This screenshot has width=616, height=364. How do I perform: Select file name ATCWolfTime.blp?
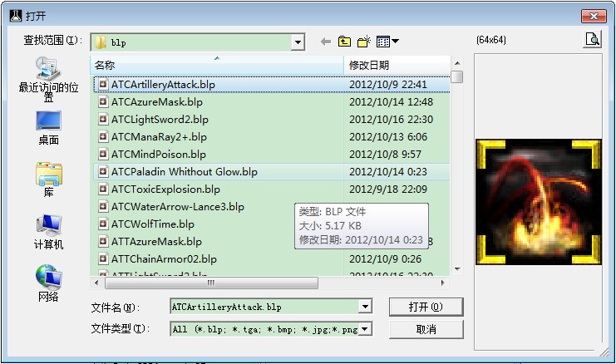(x=152, y=224)
